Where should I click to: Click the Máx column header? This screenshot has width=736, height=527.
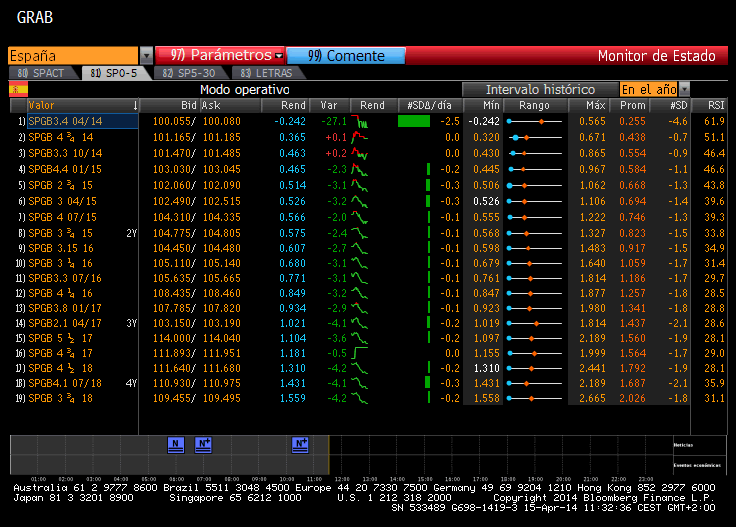[595, 106]
